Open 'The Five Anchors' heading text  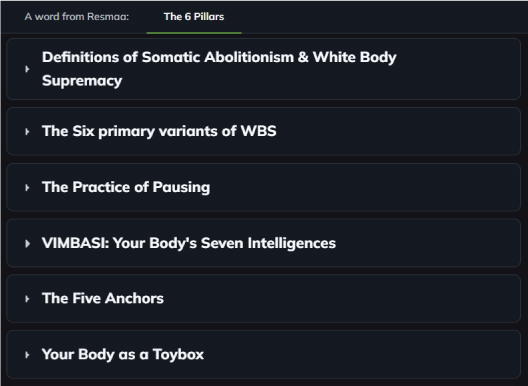pyautogui.click(x=103, y=298)
